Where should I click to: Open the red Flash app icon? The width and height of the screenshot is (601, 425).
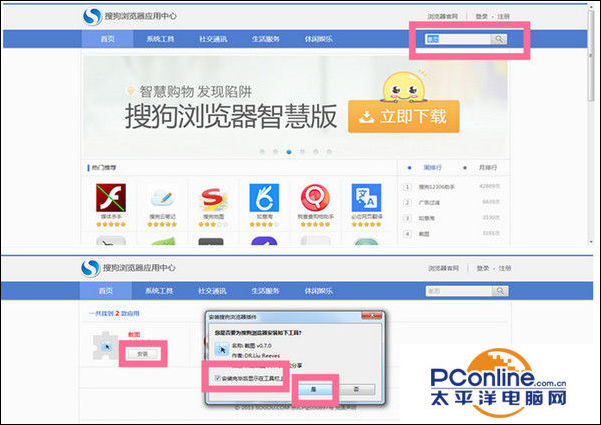click(x=111, y=197)
